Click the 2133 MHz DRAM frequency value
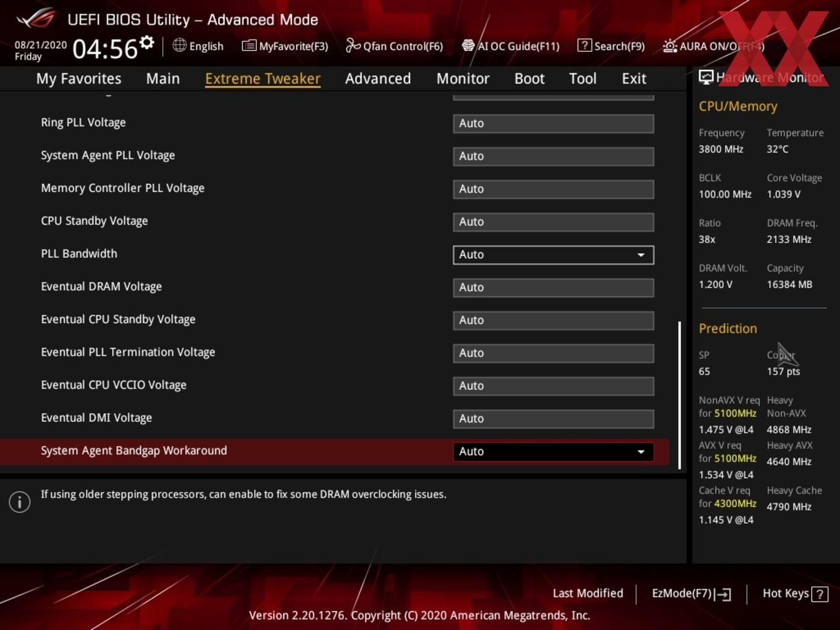The height and width of the screenshot is (630, 840). (789, 239)
